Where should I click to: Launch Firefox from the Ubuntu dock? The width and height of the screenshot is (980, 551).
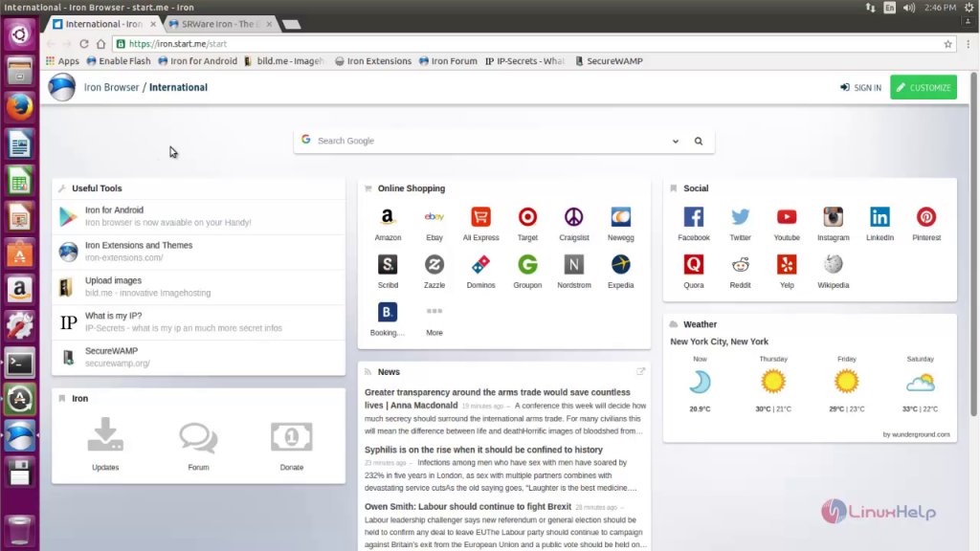(19, 107)
